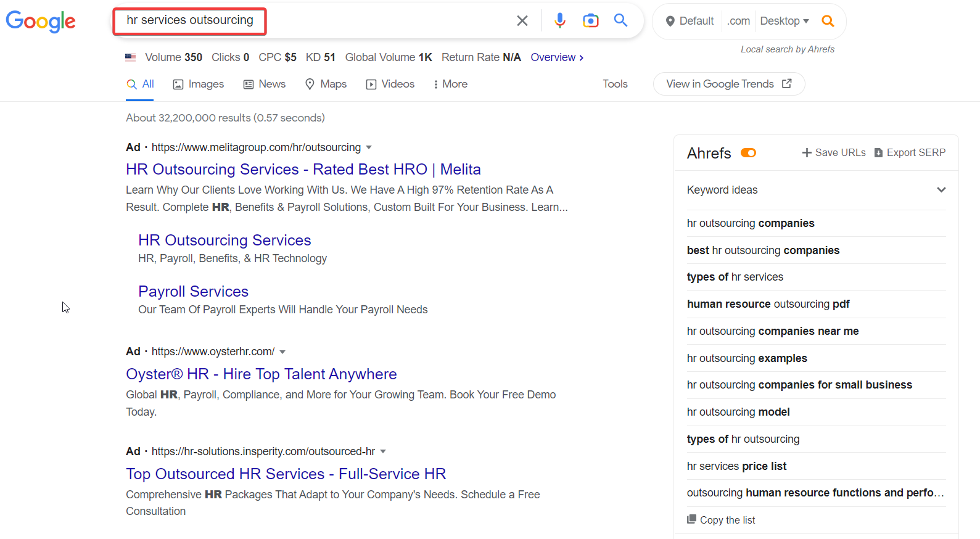Viewport: 980px width, 539px height.
Task: Click View in Google Trends button
Action: click(x=729, y=84)
